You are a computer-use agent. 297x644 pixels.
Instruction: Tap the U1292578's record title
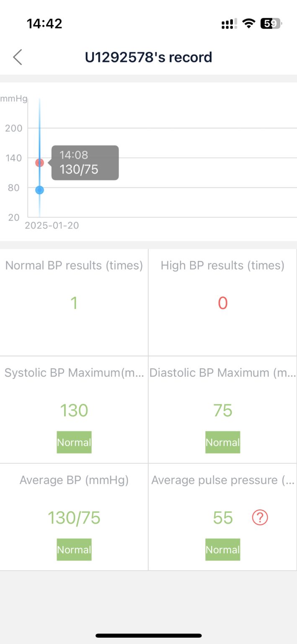pos(148,57)
